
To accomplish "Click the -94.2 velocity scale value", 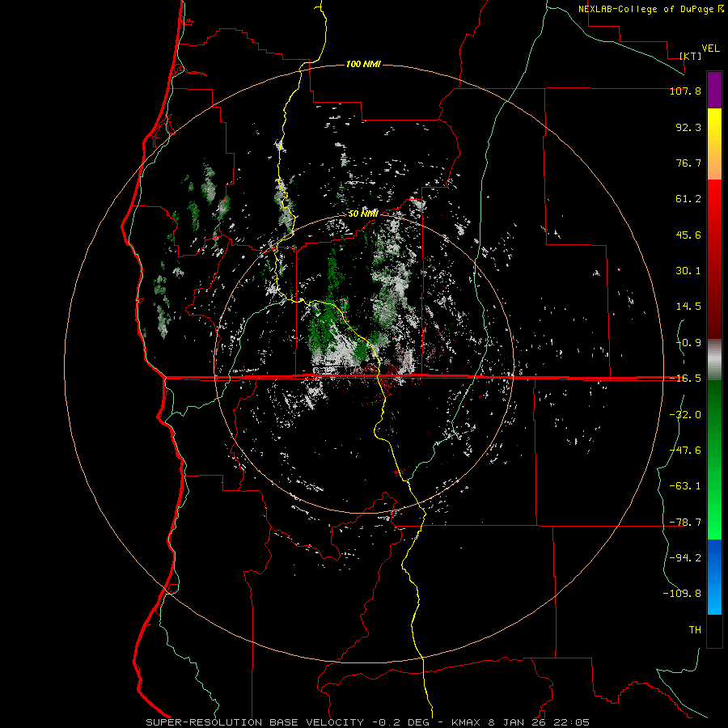I will [685, 557].
